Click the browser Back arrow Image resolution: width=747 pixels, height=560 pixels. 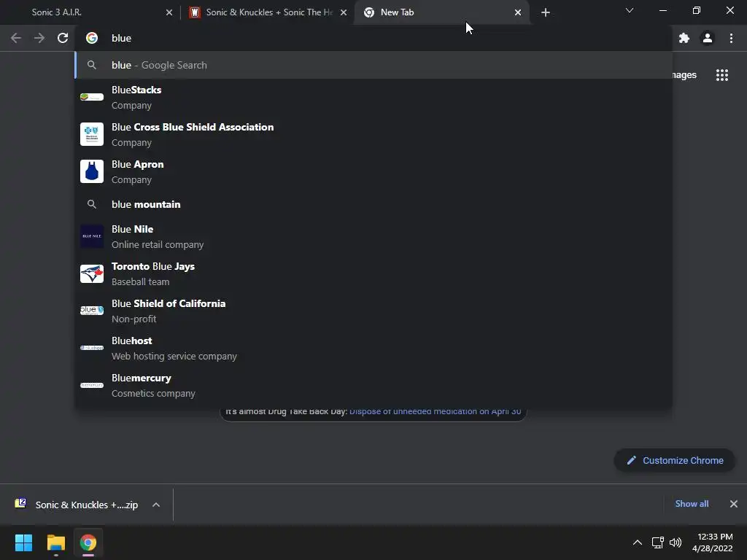pyautogui.click(x=16, y=38)
